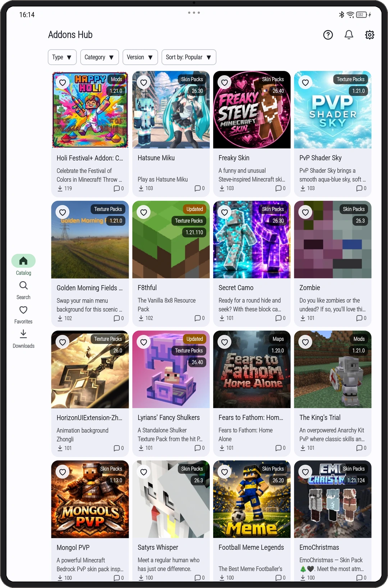Toggle favorite heart on The King's Trial

click(x=305, y=342)
